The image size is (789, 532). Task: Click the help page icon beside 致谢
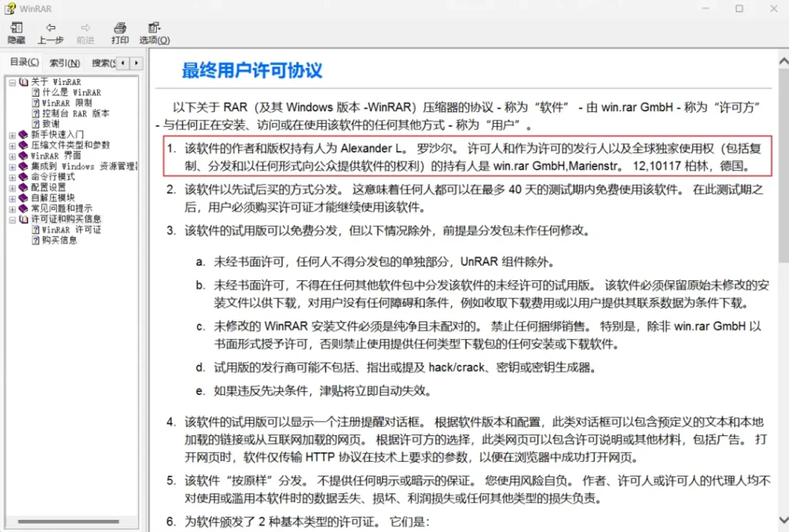click(x=36, y=124)
